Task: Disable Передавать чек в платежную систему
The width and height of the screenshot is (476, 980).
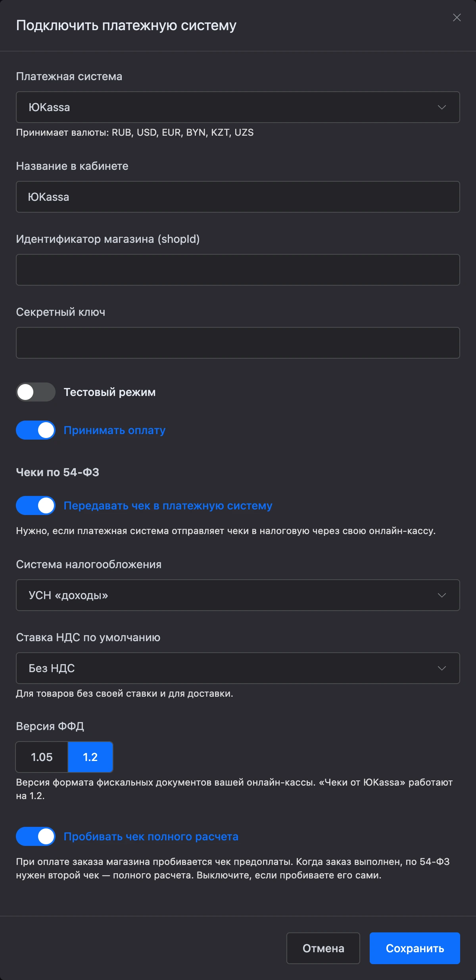Action: tap(36, 505)
